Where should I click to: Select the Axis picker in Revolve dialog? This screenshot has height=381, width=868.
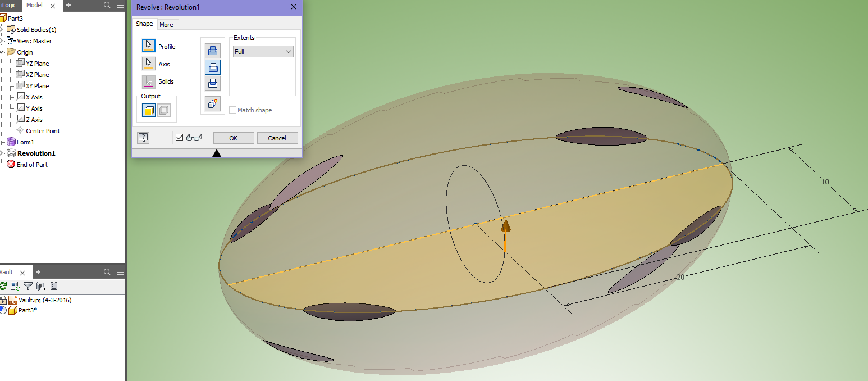149,63
